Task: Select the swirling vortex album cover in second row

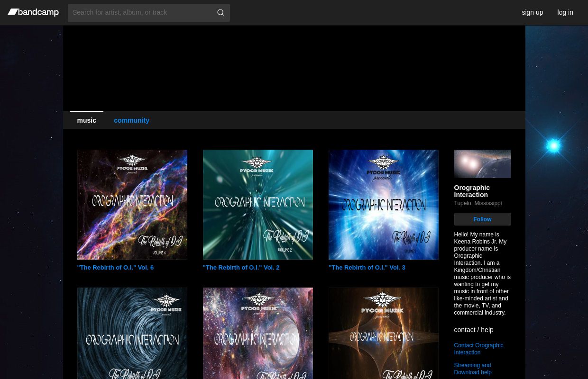Action: coord(132,334)
